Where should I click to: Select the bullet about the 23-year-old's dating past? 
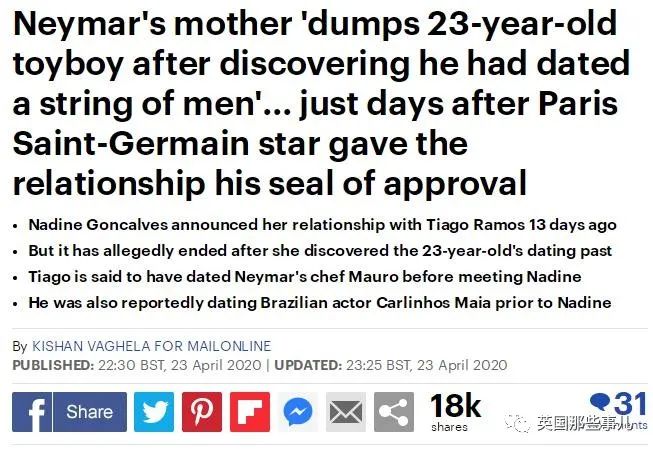[x=320, y=251]
